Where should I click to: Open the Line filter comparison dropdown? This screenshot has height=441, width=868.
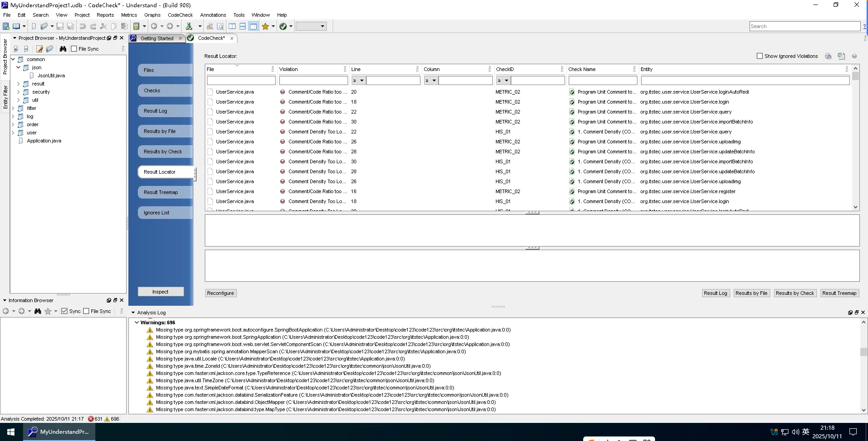click(359, 81)
